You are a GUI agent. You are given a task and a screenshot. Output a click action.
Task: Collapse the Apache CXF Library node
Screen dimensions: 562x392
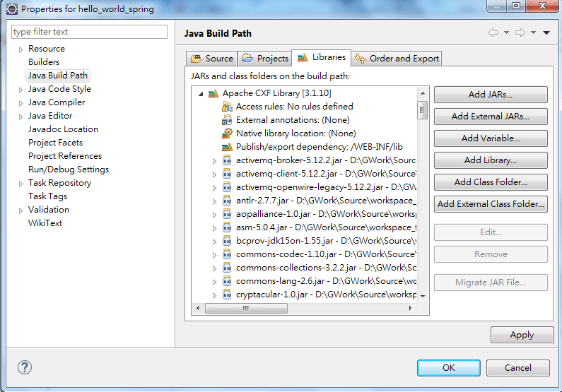point(201,94)
